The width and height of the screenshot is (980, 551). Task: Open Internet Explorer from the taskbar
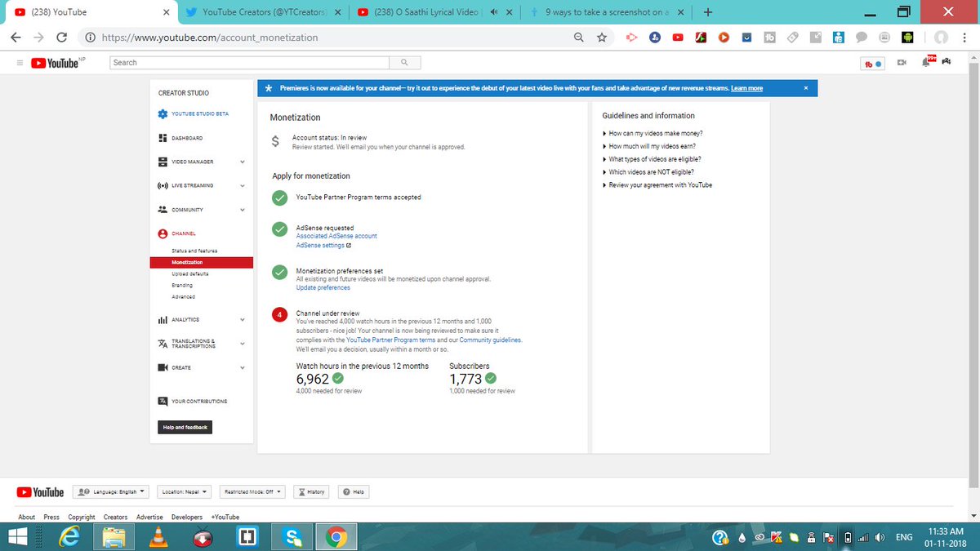click(x=69, y=537)
